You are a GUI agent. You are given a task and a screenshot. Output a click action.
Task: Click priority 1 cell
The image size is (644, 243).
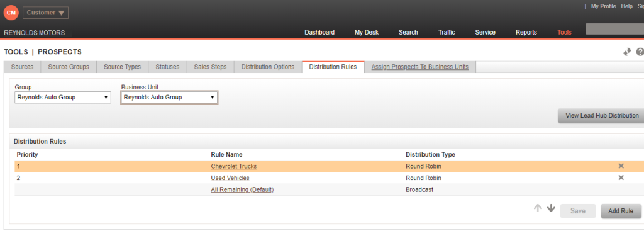18,166
